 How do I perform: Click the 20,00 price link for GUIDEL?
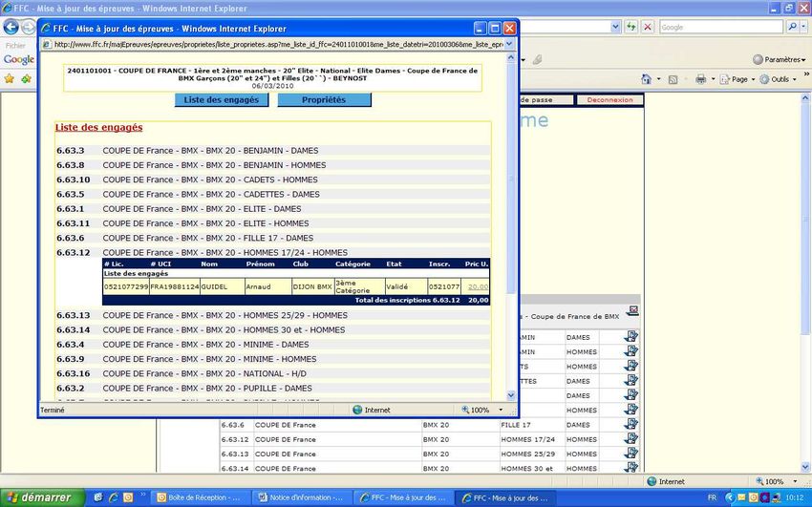(478, 286)
